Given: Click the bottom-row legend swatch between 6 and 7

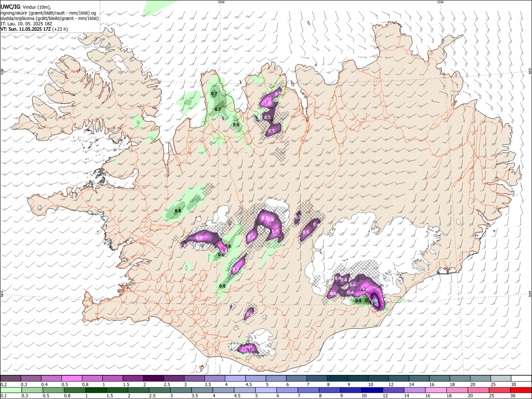Looking at the screenshot, I should coord(287,390).
